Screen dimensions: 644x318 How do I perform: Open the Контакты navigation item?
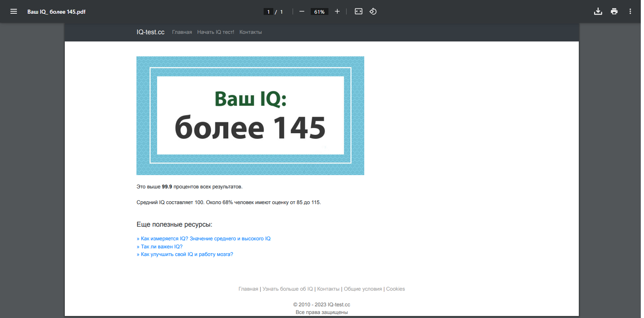[250, 32]
